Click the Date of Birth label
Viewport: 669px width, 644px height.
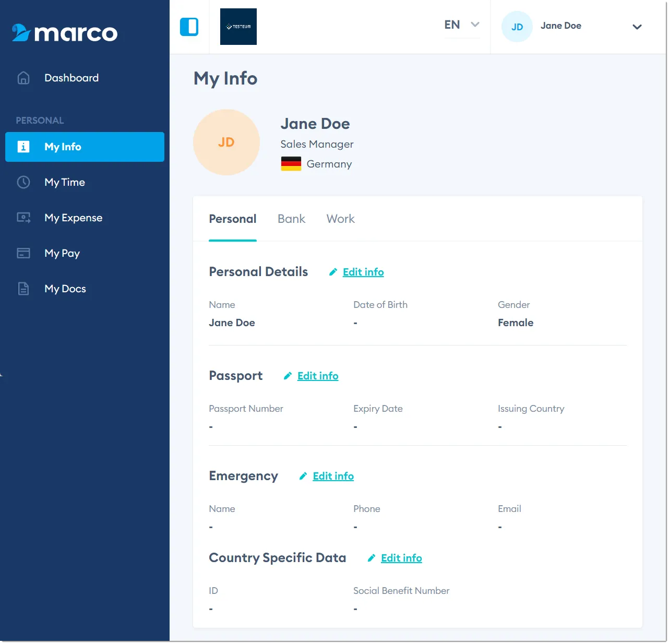pyautogui.click(x=380, y=305)
